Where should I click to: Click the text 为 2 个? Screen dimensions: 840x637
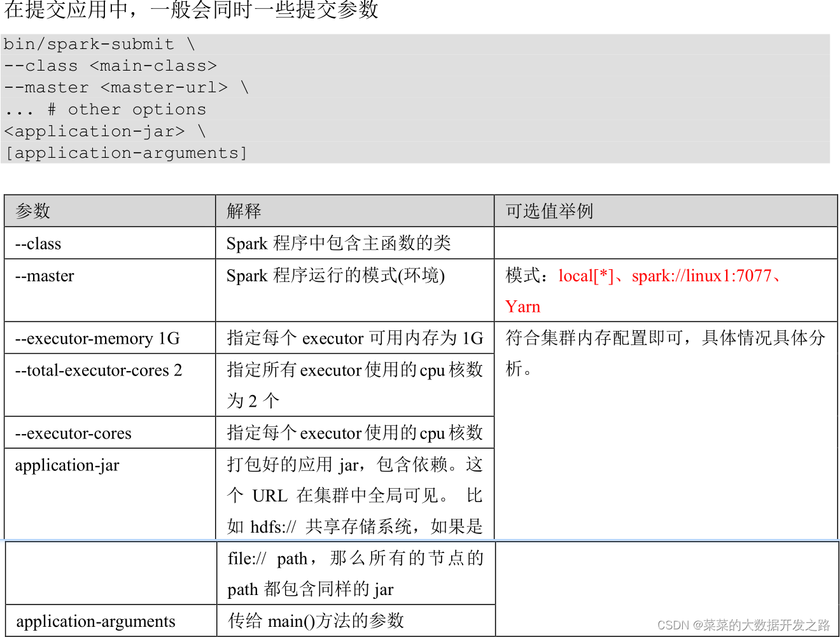[253, 401]
